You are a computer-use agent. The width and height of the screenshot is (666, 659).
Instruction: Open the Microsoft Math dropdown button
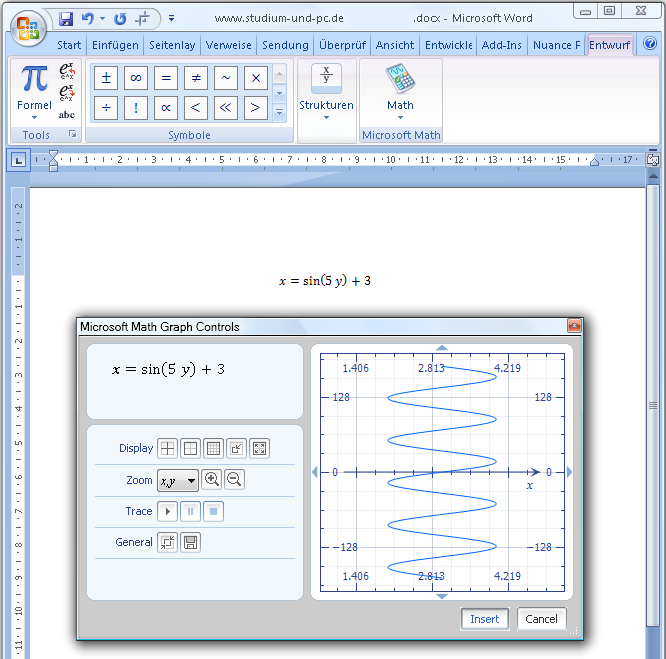(400, 92)
